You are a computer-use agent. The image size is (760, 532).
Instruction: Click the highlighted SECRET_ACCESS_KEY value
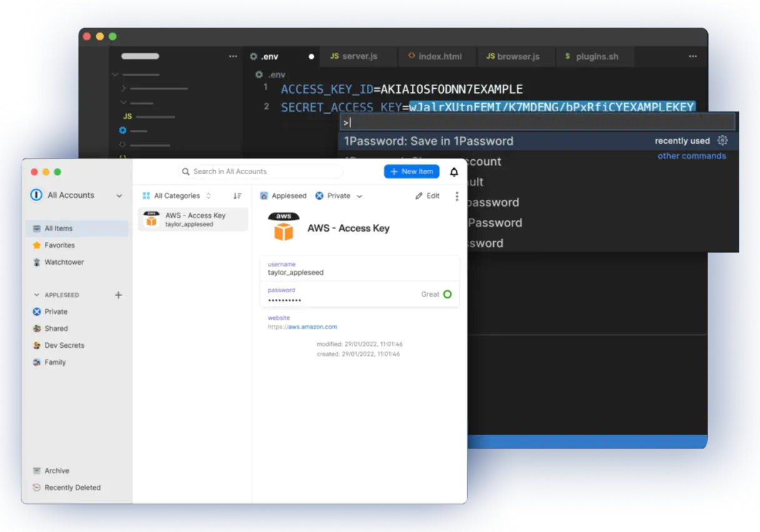click(x=552, y=107)
